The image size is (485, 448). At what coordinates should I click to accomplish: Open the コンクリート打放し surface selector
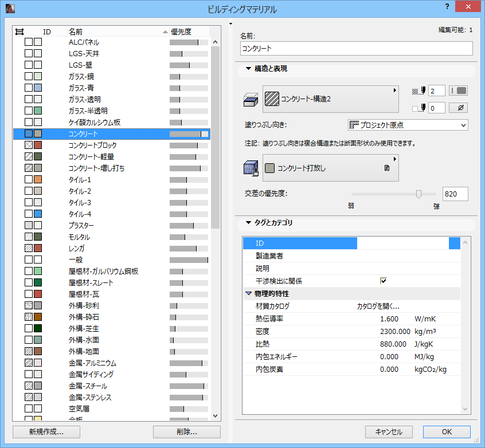coord(330,168)
